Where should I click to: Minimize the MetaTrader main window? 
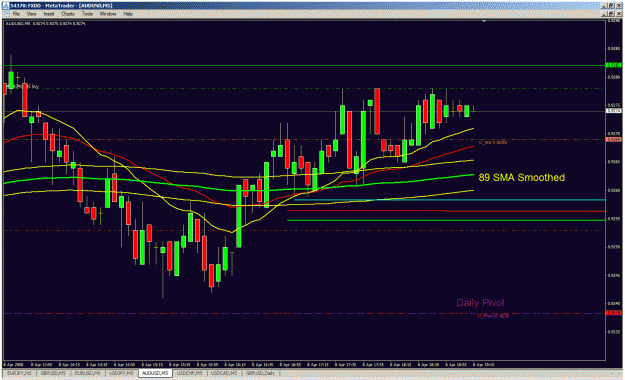(604, 6)
